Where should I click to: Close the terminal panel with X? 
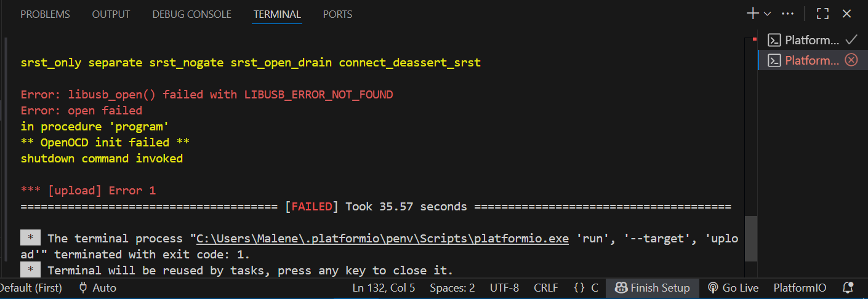click(x=846, y=14)
